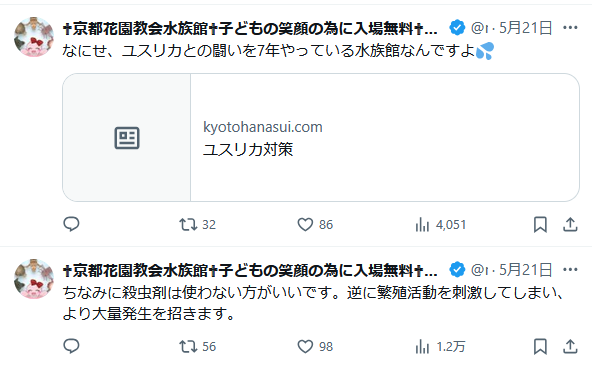592x368 pixels.
Task: Retweet the first tweet with 32 reposts
Action: click(x=197, y=225)
